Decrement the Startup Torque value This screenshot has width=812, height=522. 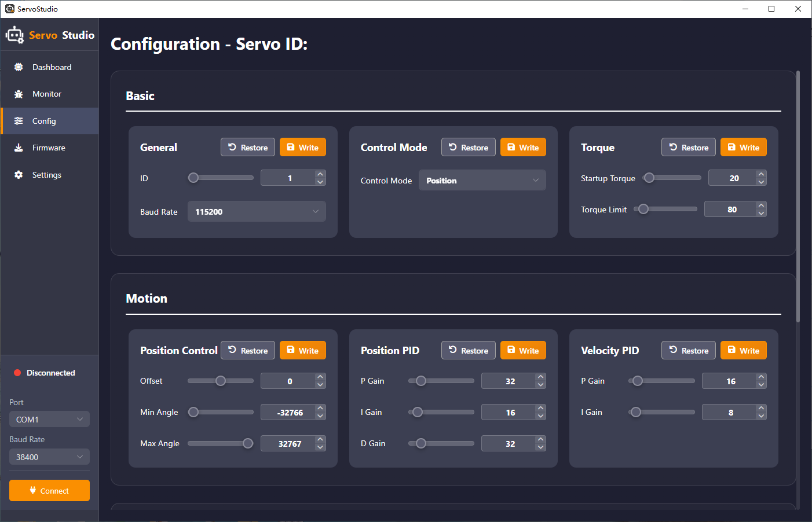tap(761, 182)
